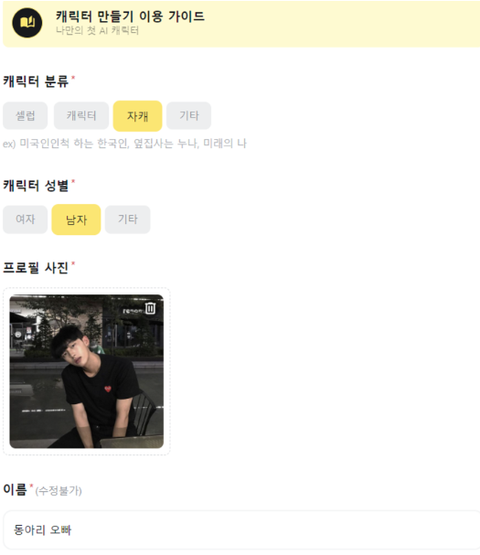Click the 이름 (수정불가) label
480x555 pixels.
pos(42,490)
